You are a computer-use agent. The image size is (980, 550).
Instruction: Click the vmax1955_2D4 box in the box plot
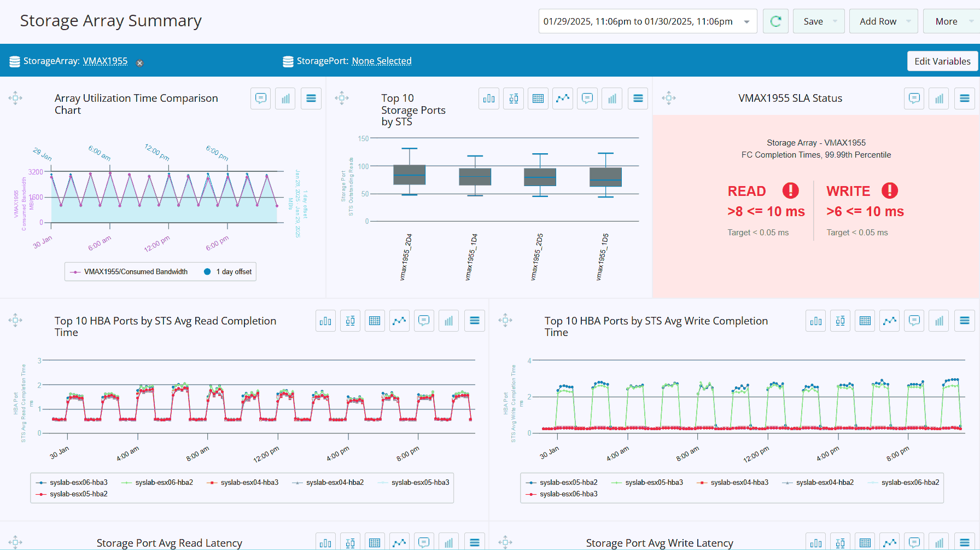[x=410, y=175]
